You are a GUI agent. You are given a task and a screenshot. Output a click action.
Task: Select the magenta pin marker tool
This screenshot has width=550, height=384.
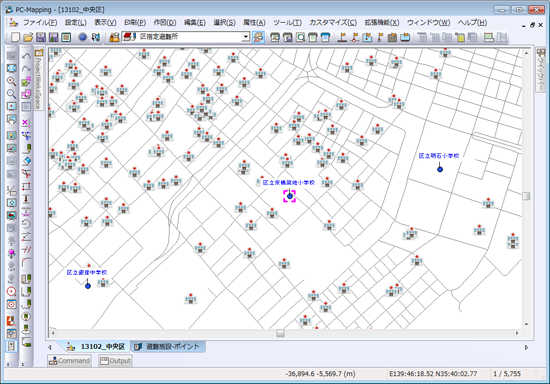(x=12, y=253)
